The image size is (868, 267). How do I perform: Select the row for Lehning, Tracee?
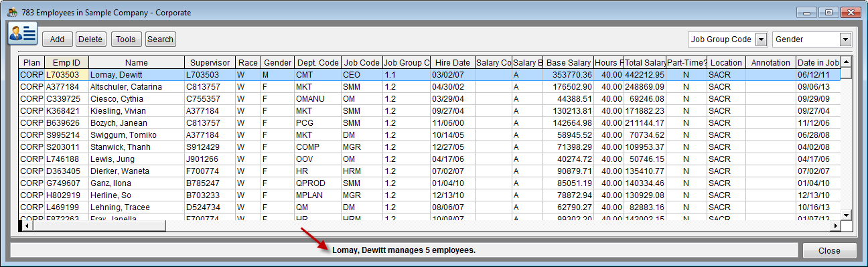[429, 207]
